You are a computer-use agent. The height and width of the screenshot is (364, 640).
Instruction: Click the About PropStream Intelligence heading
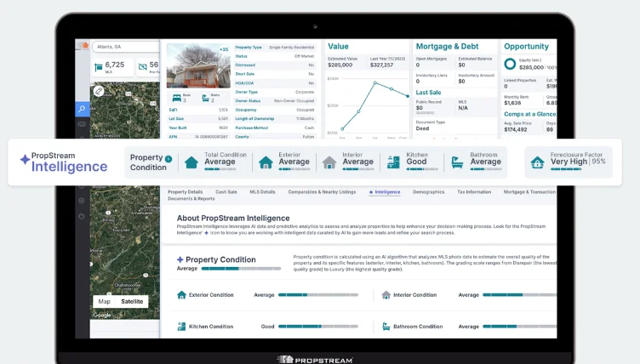click(233, 219)
